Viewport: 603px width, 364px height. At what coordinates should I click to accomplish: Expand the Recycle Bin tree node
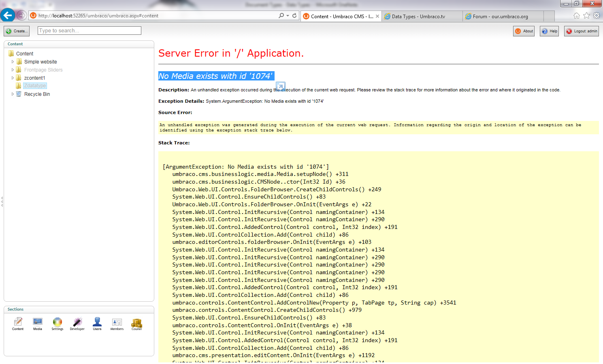(13, 94)
